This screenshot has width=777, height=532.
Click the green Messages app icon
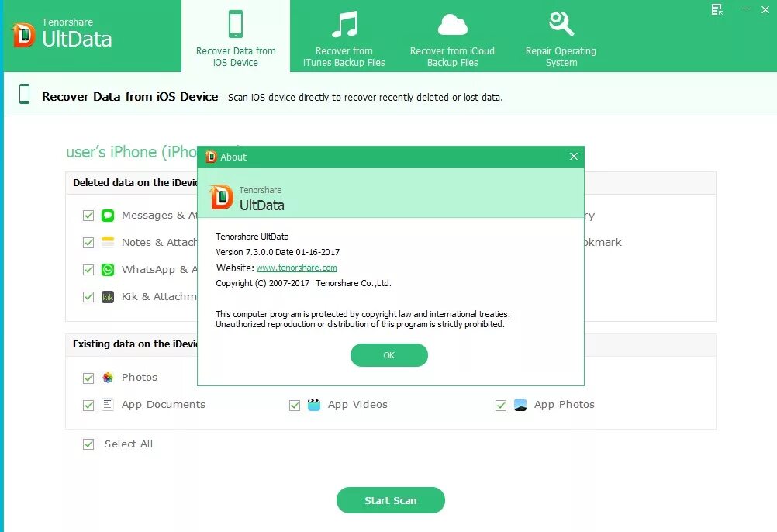tap(108, 216)
